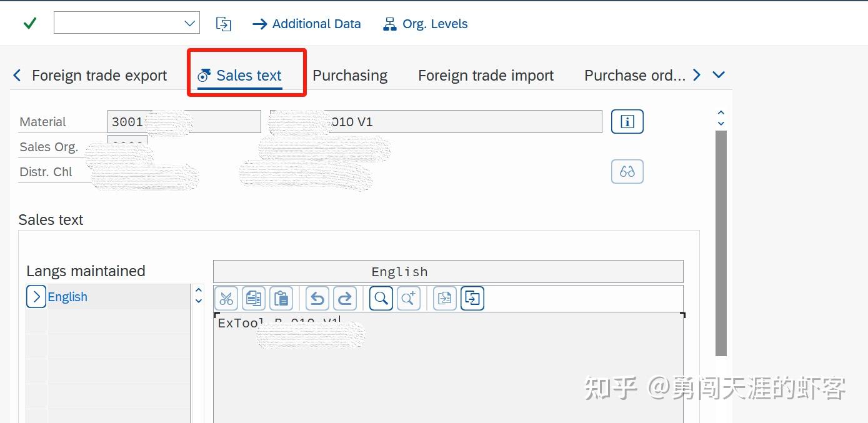868x423 pixels.
Task: Switch to the Purchasing tab
Action: [x=350, y=75]
